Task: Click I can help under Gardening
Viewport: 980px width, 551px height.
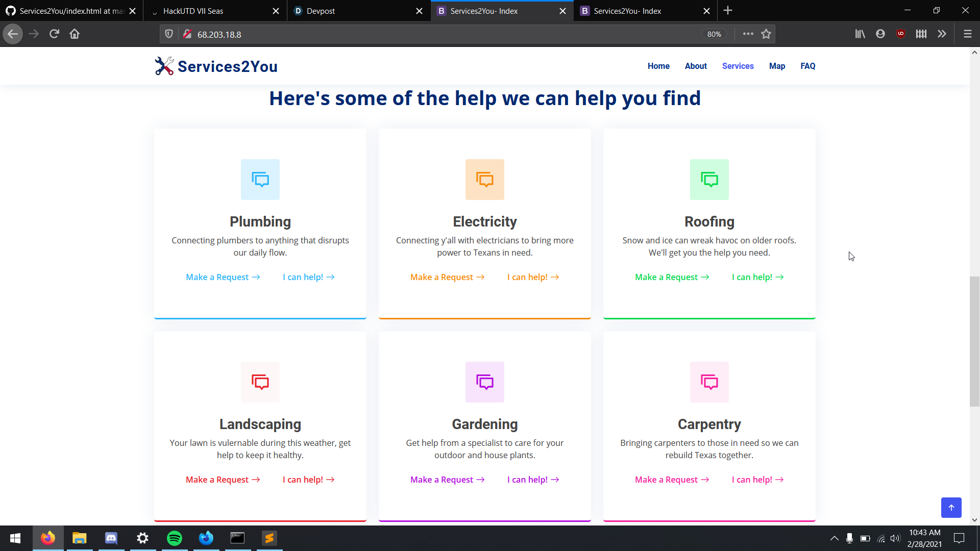Action: click(533, 480)
